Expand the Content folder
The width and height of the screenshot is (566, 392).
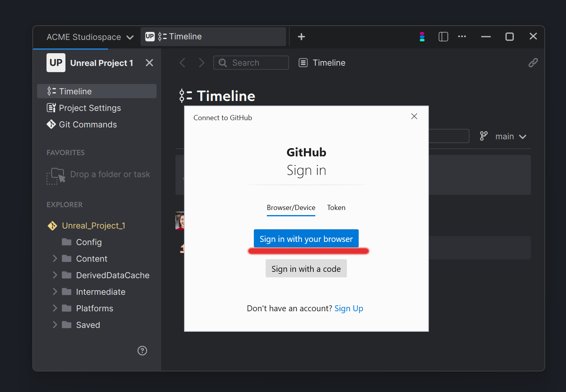55,258
